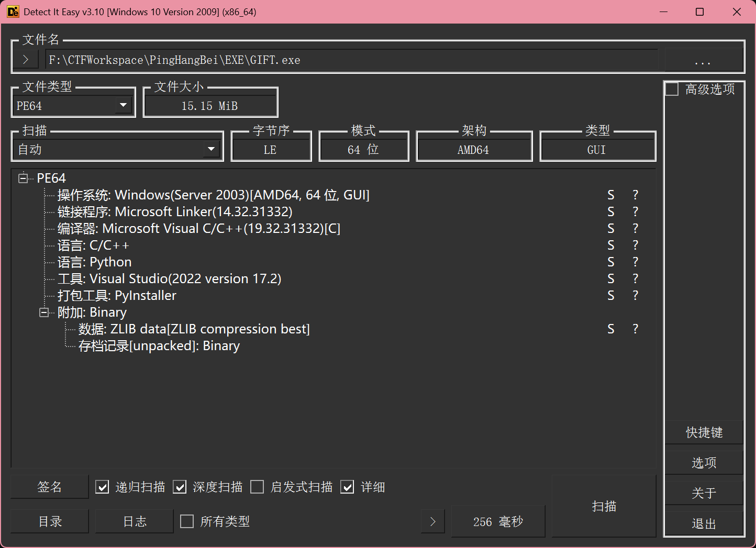Click the 退出 exit button
The width and height of the screenshot is (756, 548).
(x=704, y=523)
